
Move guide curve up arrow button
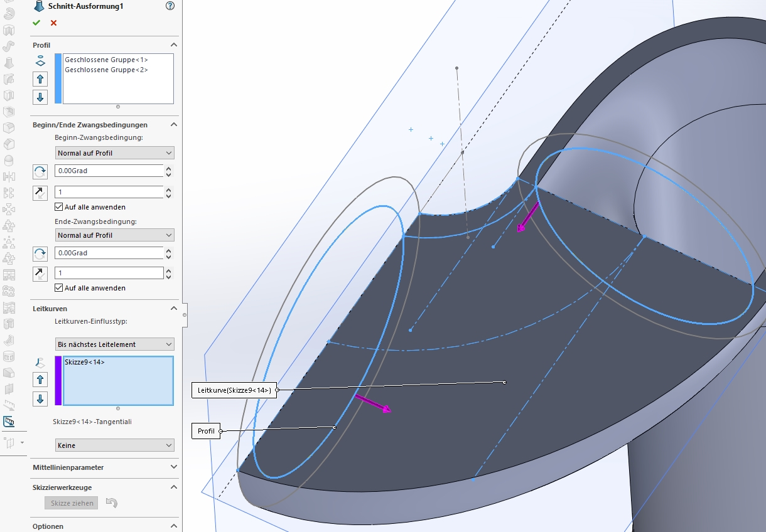(40, 380)
